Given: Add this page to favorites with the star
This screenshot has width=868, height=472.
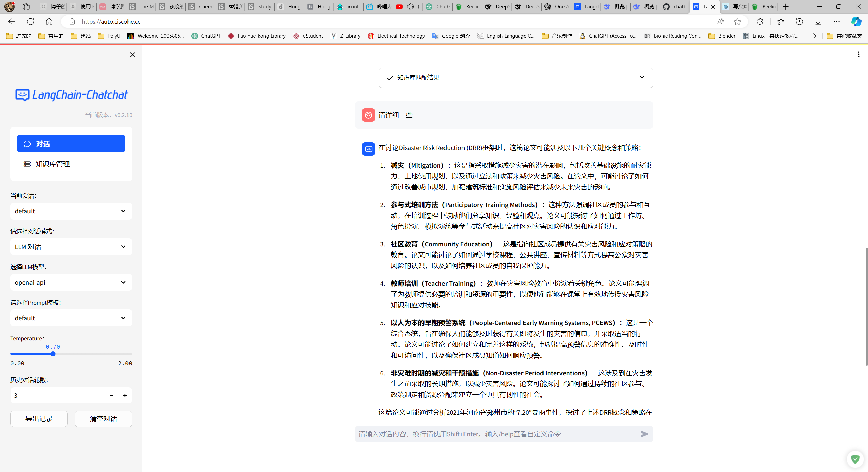Looking at the screenshot, I should 737,22.
